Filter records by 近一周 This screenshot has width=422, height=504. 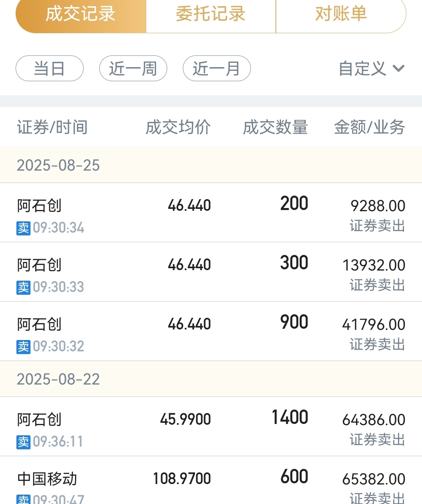tap(133, 68)
